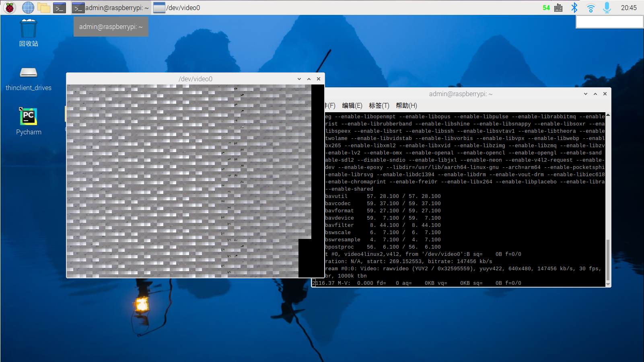
Task: Click the '1000k tbn' terminal line
Action: (346, 276)
